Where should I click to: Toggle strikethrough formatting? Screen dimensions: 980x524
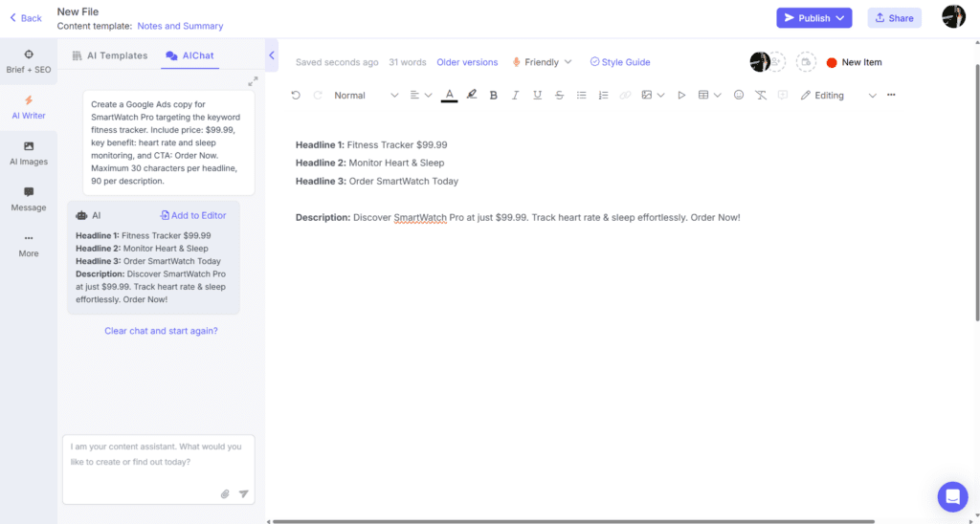coord(559,95)
